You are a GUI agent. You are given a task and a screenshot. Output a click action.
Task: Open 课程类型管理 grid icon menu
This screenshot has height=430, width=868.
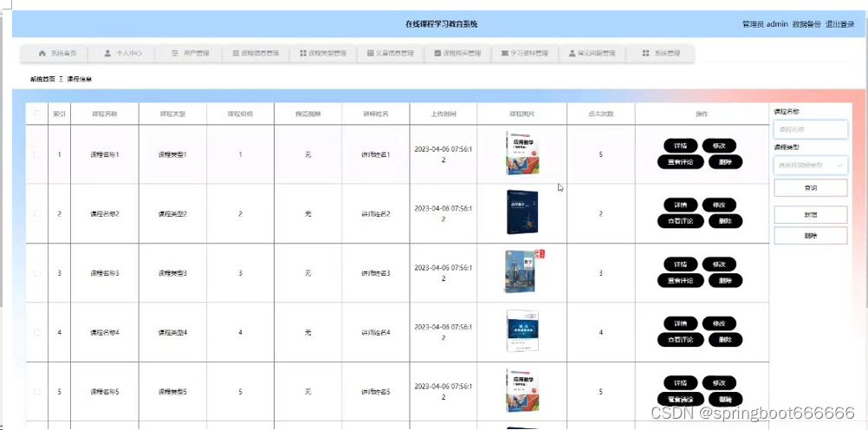point(303,53)
